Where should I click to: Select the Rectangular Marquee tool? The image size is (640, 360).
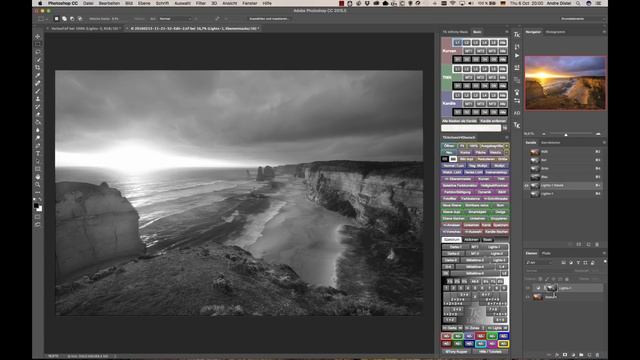(x=38, y=44)
